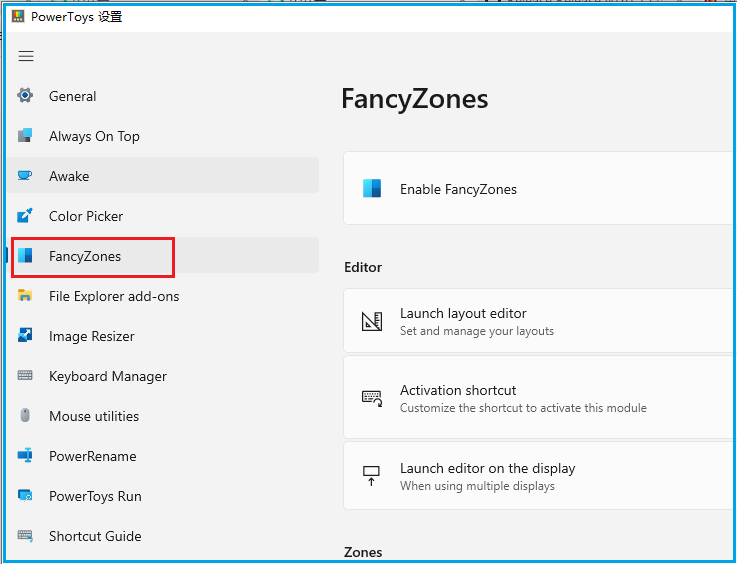Click the PowerToys title bar app icon
Viewport: 737px width, 564px height.
[x=18, y=17]
